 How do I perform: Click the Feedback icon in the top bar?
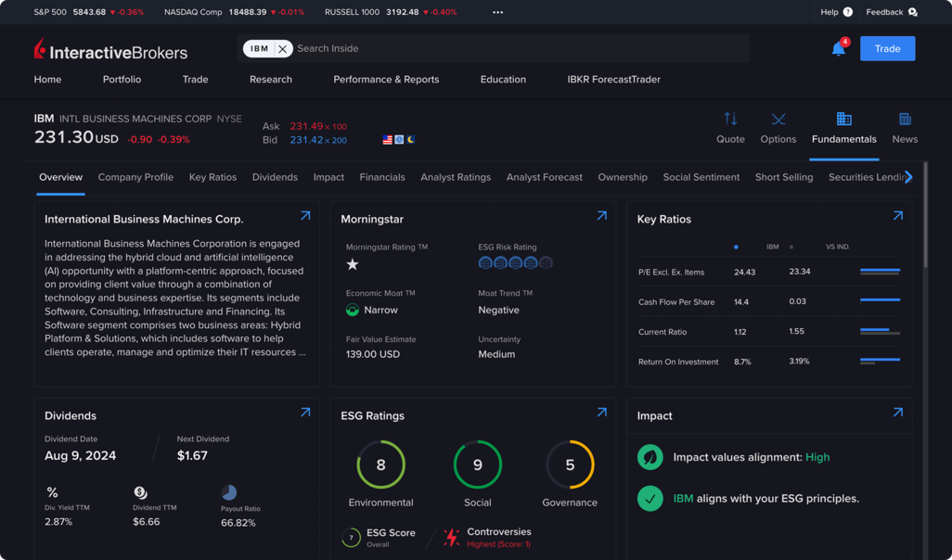(913, 11)
